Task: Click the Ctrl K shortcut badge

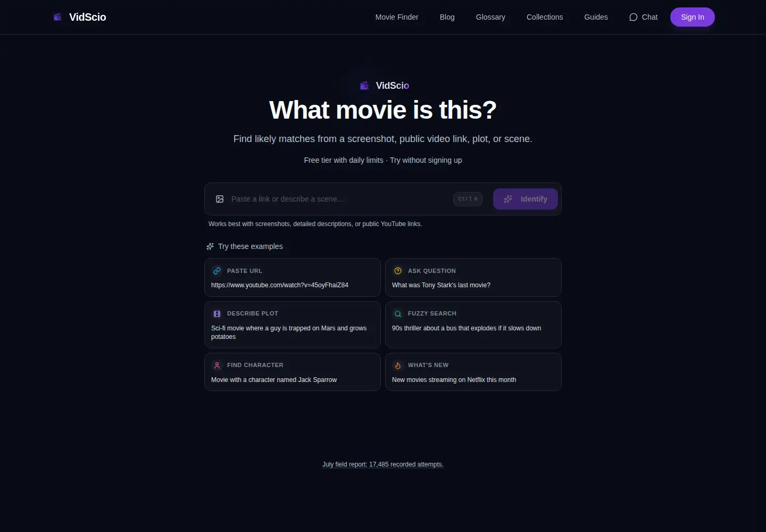Action: coord(468,199)
